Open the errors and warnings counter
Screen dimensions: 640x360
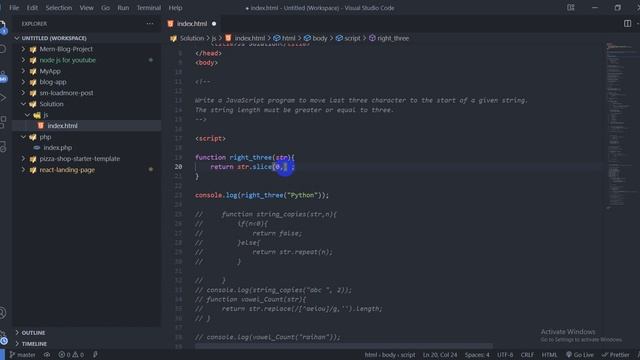71,355
